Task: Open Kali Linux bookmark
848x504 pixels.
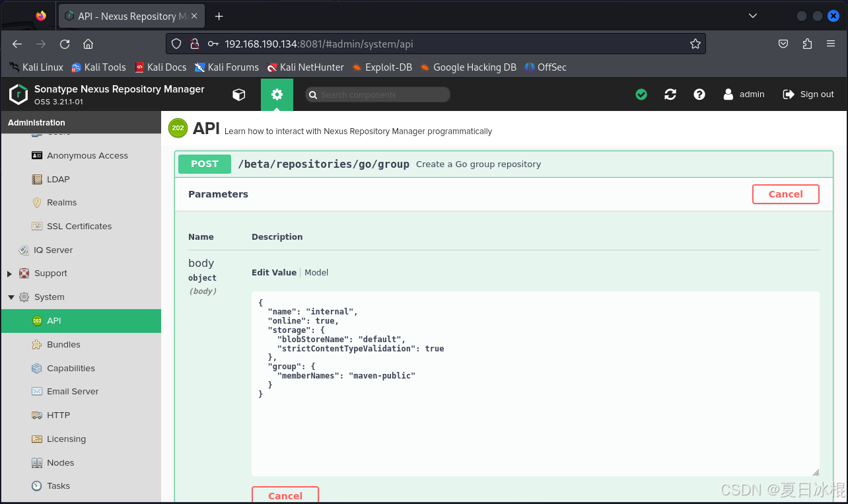Action: tap(36, 67)
